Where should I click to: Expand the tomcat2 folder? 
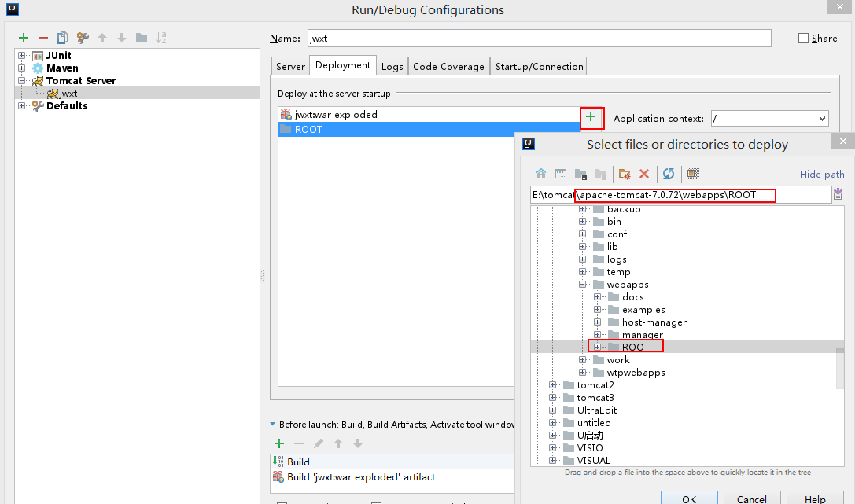(552, 385)
